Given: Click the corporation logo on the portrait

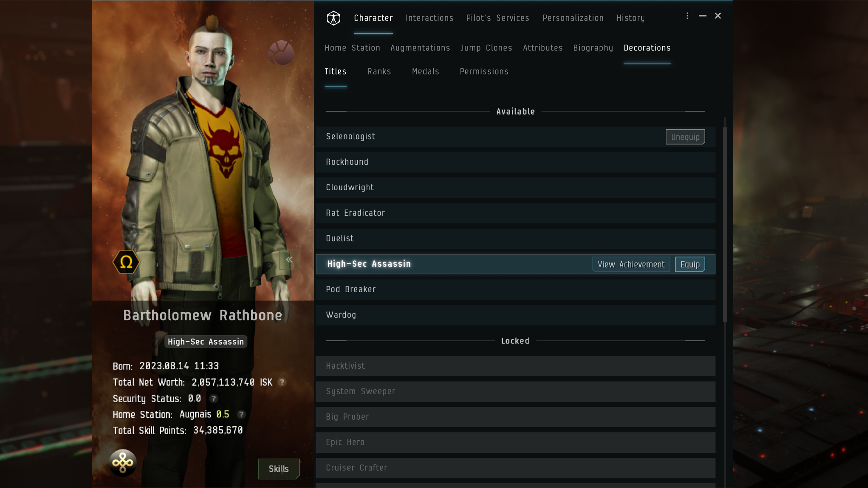Looking at the screenshot, I should coord(281,52).
